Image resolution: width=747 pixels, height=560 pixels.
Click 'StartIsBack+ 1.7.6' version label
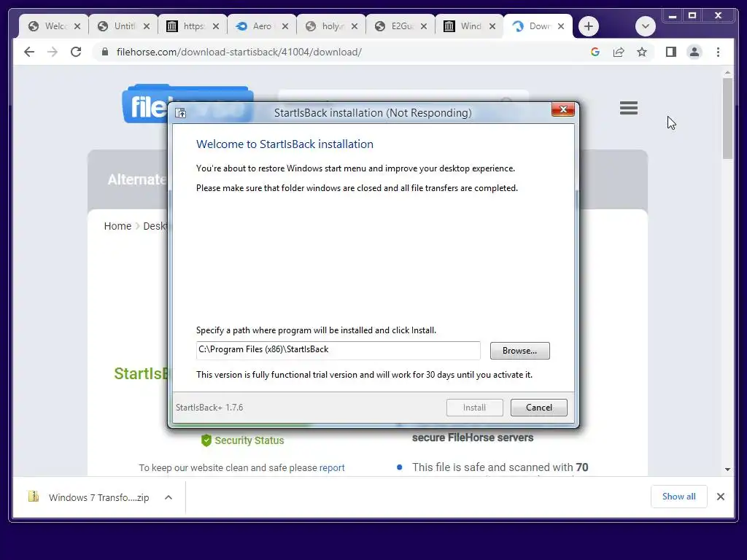tap(209, 408)
